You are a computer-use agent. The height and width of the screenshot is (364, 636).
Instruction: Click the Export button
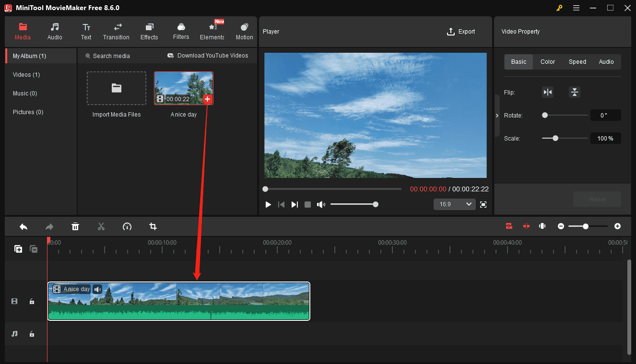(x=461, y=31)
